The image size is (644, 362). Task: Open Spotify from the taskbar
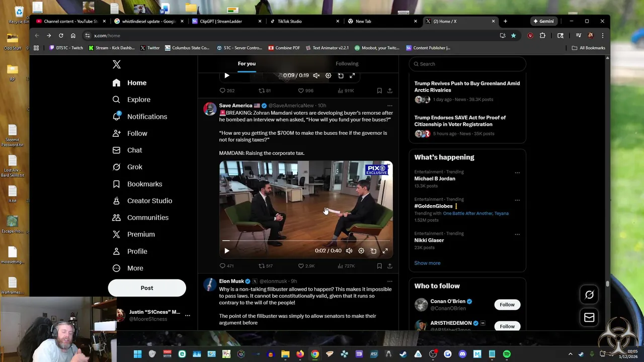tap(507, 354)
